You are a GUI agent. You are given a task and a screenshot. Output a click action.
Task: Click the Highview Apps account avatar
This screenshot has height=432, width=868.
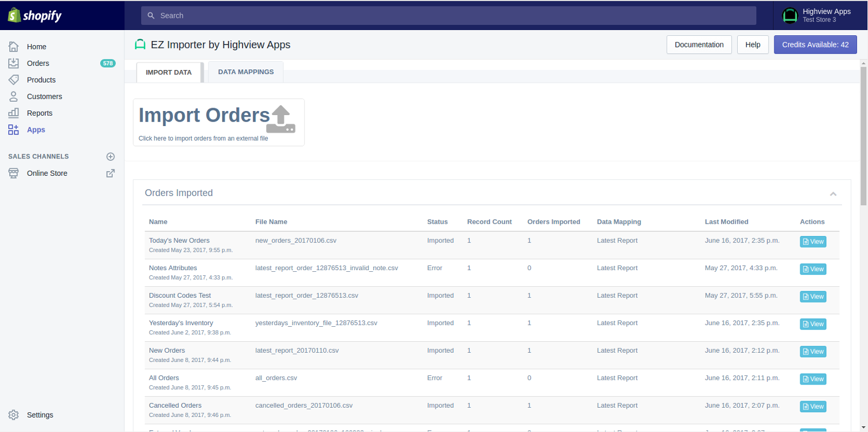click(790, 15)
